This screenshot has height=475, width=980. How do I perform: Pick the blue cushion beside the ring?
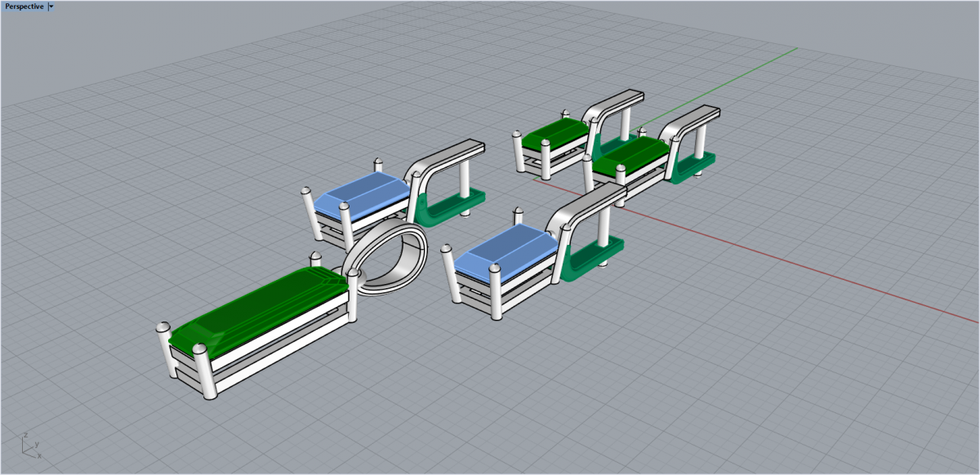[363, 193]
